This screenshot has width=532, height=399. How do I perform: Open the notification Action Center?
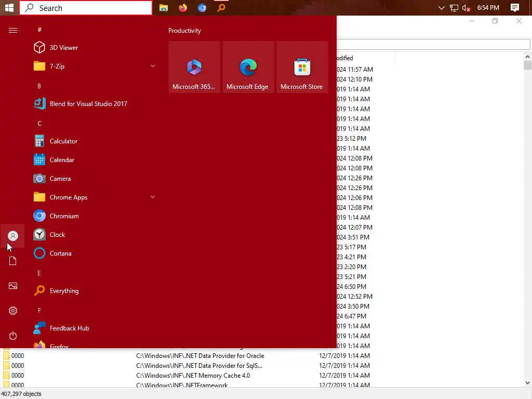[x=515, y=7]
